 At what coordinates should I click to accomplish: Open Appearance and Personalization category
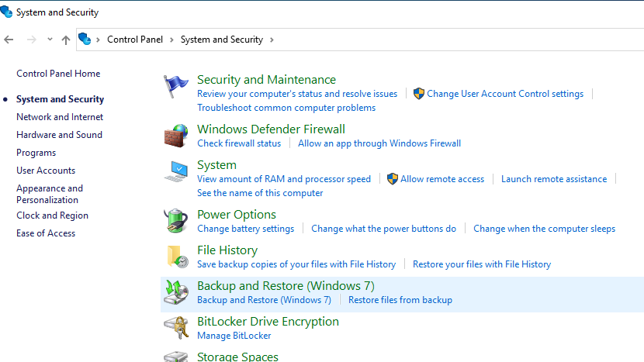(50, 194)
